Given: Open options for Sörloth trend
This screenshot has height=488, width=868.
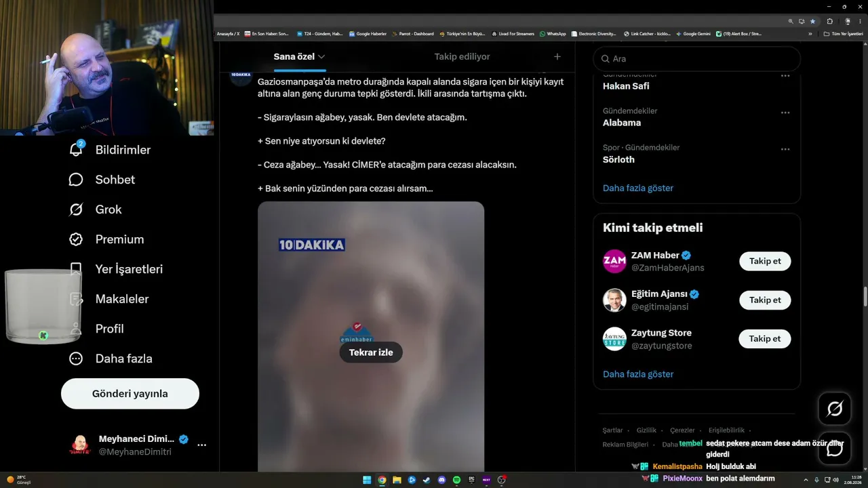Looking at the screenshot, I should click(x=785, y=149).
